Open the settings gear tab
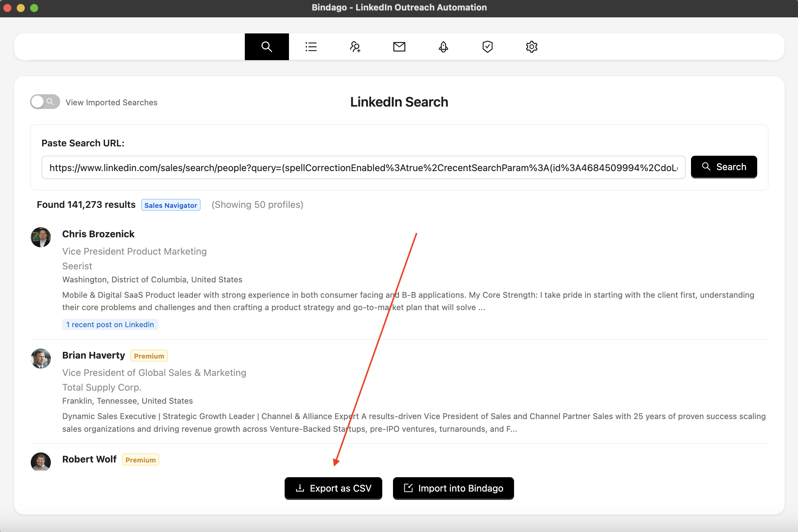Viewport: 798px width, 532px height. click(531, 46)
